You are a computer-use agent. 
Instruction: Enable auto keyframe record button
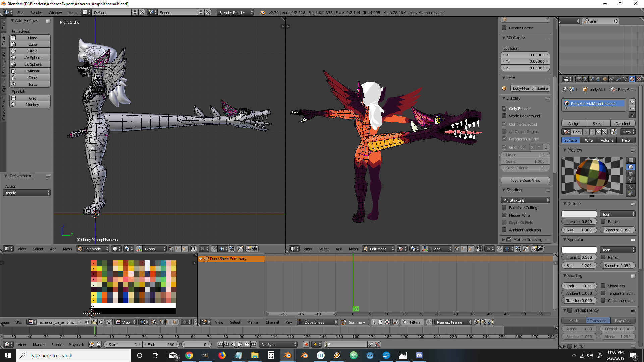click(306, 344)
